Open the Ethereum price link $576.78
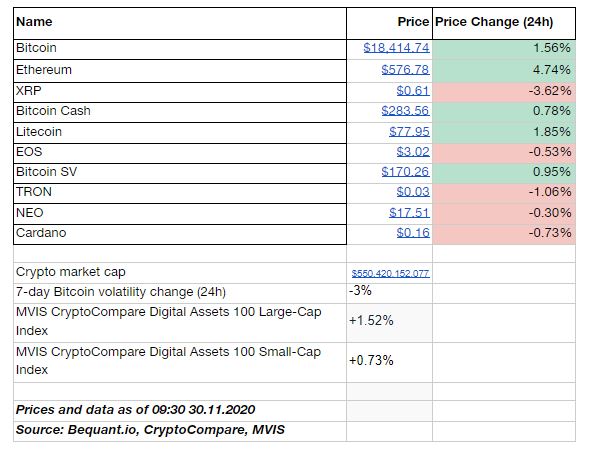The width and height of the screenshot is (596, 450). click(405, 70)
